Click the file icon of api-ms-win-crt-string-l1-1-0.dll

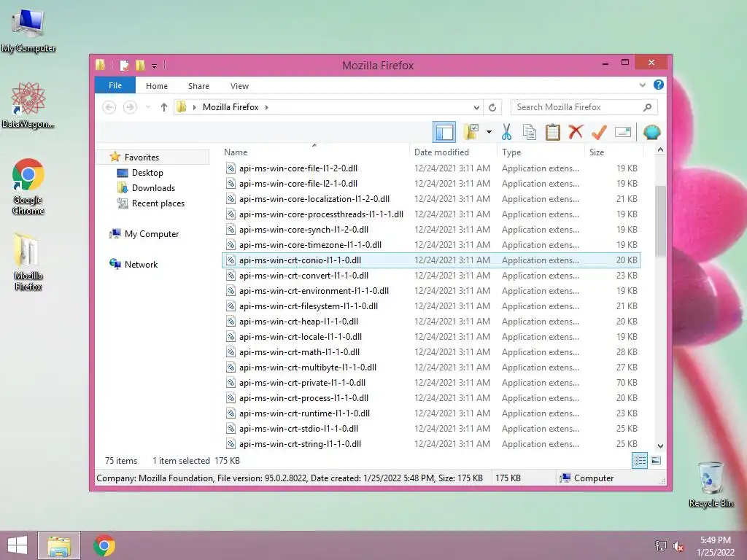pyautogui.click(x=231, y=443)
